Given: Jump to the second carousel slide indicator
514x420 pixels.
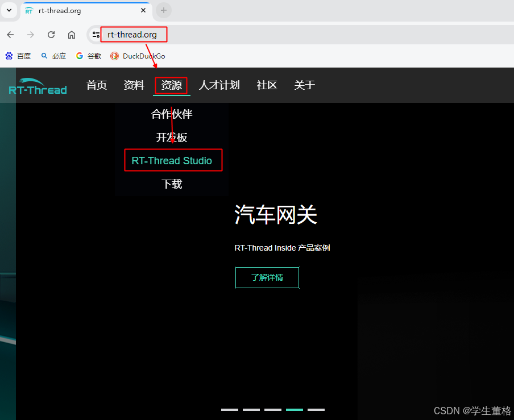Looking at the screenshot, I should [251, 410].
